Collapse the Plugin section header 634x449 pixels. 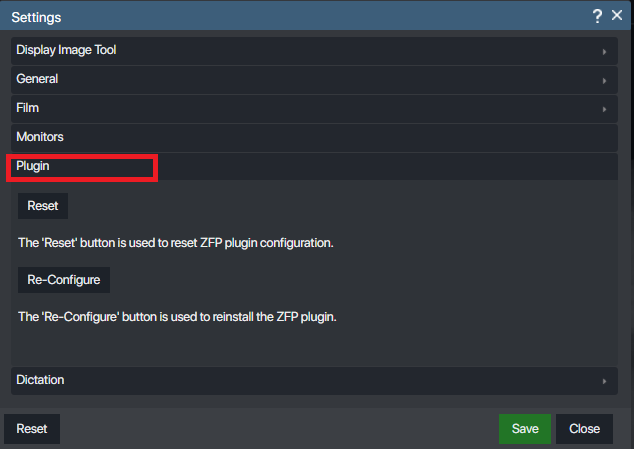(x=33, y=166)
